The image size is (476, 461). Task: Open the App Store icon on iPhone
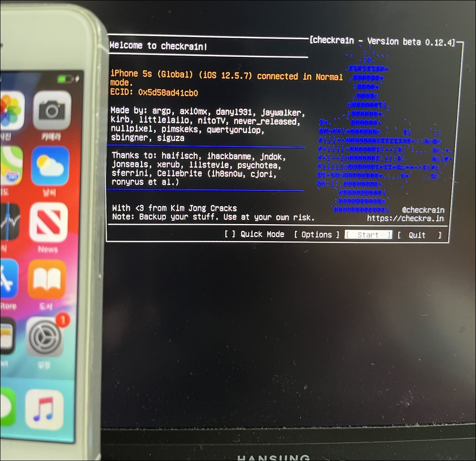click(9, 279)
